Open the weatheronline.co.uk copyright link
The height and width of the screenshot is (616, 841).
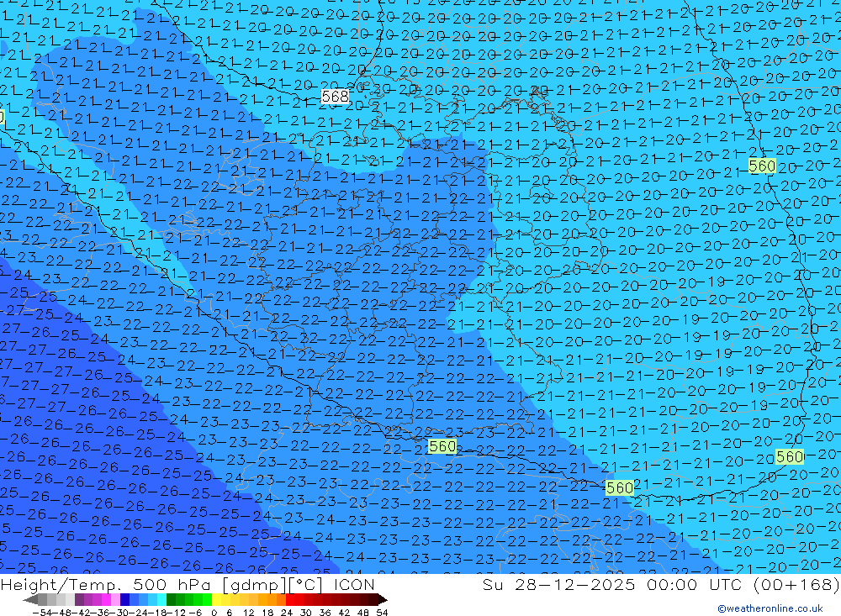pyautogui.click(x=770, y=608)
